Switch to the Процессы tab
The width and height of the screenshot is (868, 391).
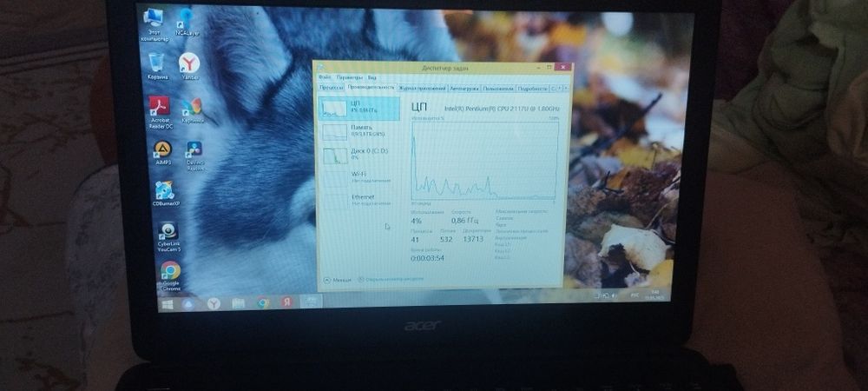coord(331,88)
